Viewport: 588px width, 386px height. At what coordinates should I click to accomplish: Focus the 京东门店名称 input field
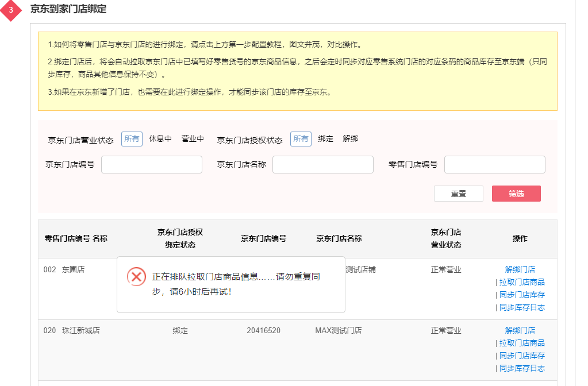323,164
